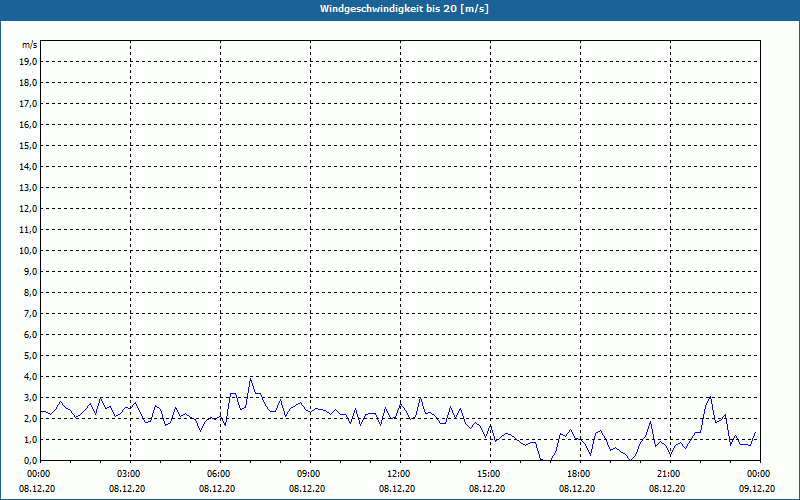Click the '6,0' y-axis value
This screenshot has width=800, height=500.
(x=31, y=335)
